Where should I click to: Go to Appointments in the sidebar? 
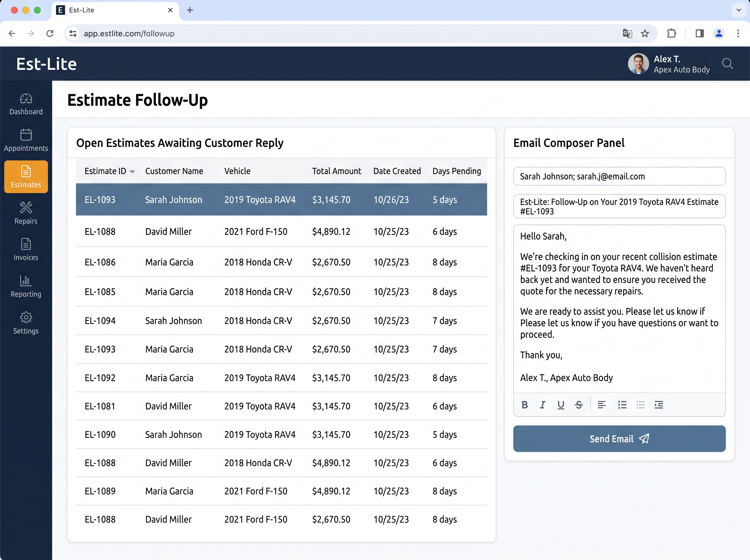tap(26, 140)
